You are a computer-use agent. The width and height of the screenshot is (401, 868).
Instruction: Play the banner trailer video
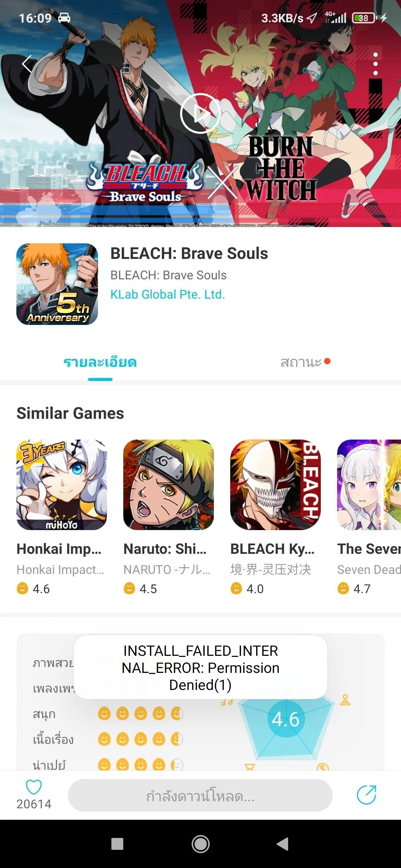click(200, 113)
